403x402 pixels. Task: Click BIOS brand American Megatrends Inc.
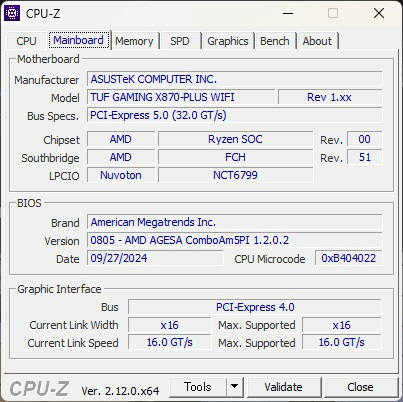(234, 222)
